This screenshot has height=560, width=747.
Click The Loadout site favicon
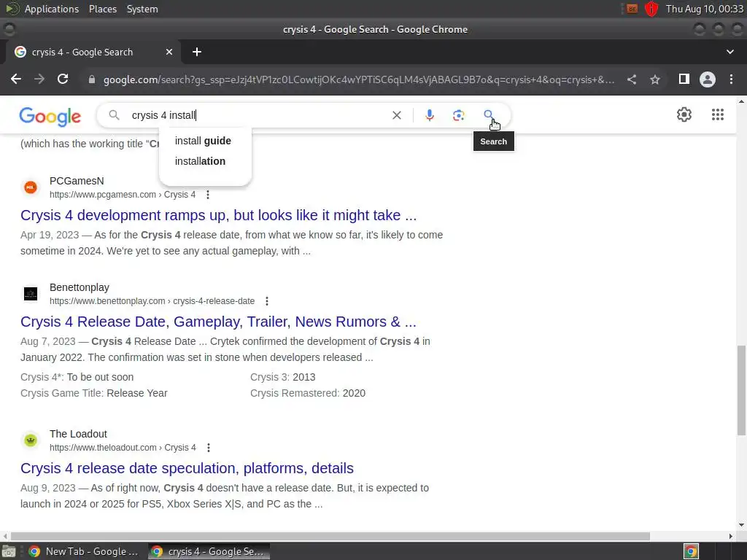coord(31,440)
